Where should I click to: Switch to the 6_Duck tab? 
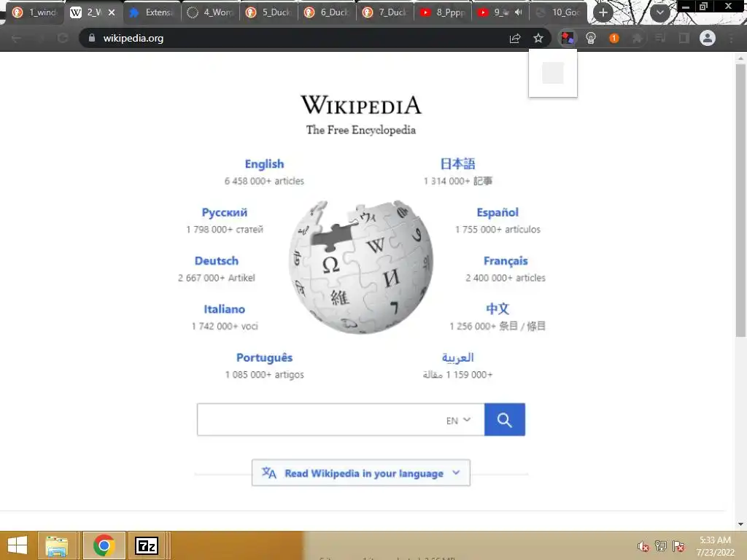click(328, 12)
